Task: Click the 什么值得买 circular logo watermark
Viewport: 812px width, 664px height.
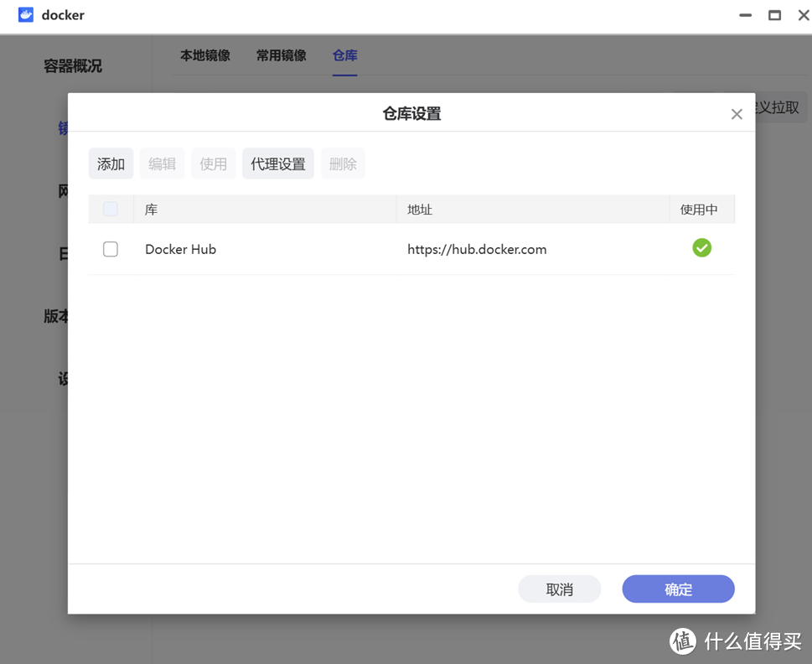Action: [x=683, y=641]
